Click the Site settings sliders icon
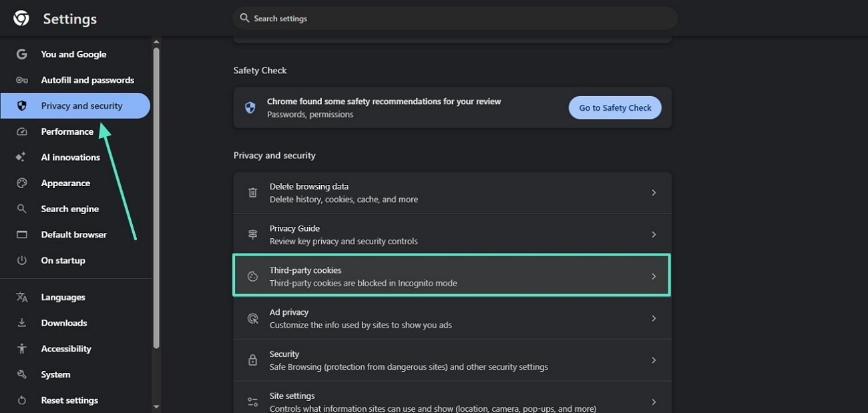 pos(252,402)
